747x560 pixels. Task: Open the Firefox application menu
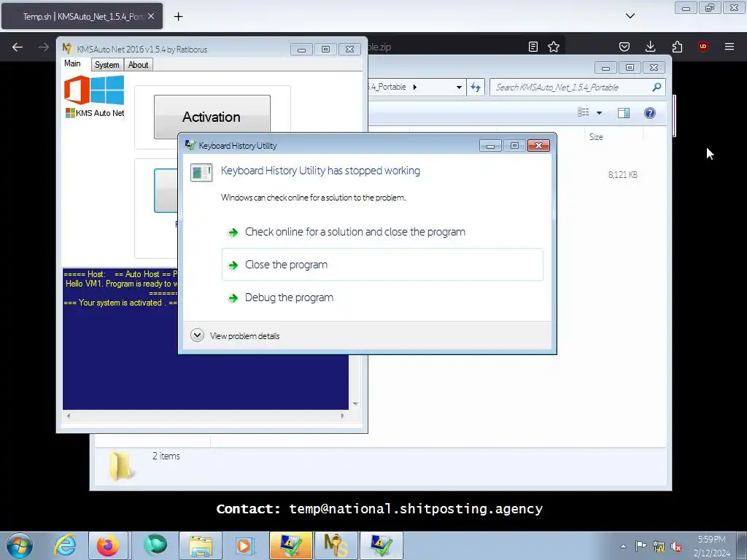pyautogui.click(x=729, y=47)
